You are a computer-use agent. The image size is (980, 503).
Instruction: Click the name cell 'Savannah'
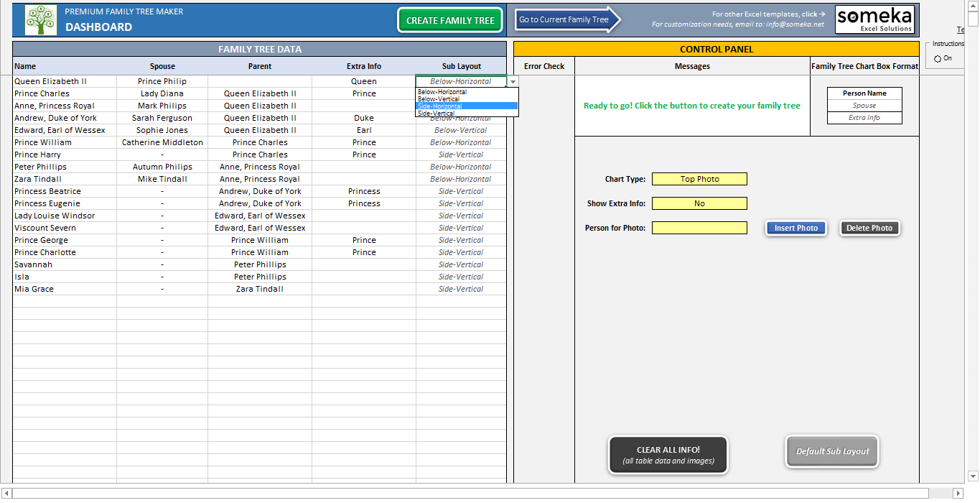65,264
